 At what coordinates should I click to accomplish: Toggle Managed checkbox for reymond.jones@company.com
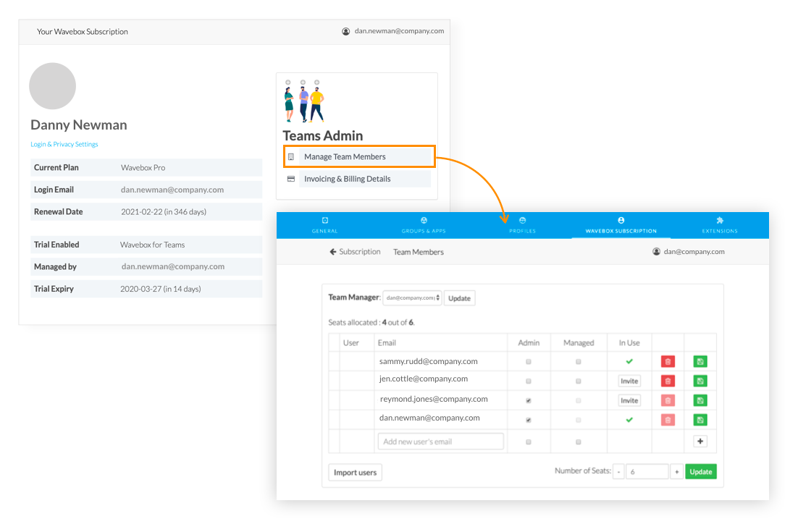tap(578, 401)
